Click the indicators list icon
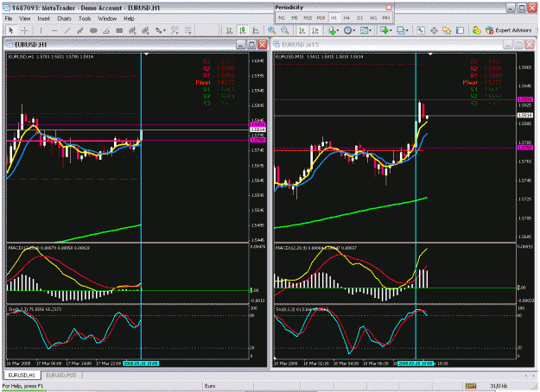Viewport: 540px width, 392px height. pos(332,30)
